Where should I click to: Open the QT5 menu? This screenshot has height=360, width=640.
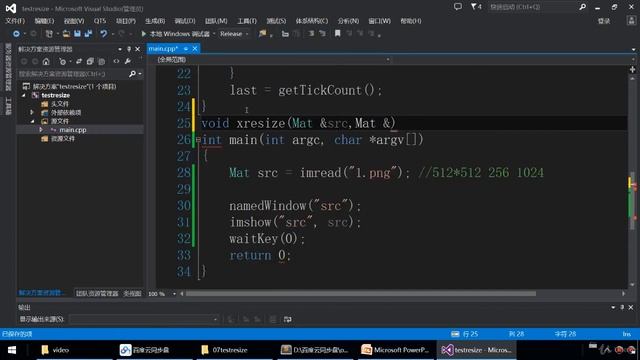pyautogui.click(x=100, y=21)
